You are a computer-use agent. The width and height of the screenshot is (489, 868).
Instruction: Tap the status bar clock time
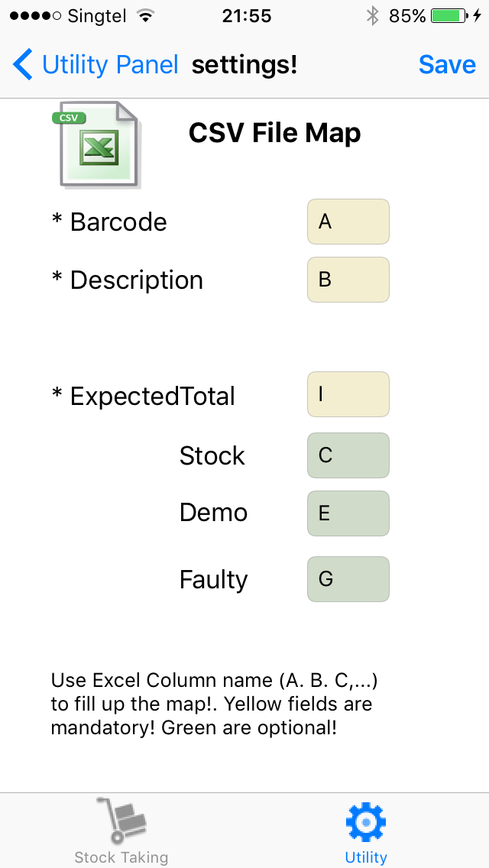point(246,16)
